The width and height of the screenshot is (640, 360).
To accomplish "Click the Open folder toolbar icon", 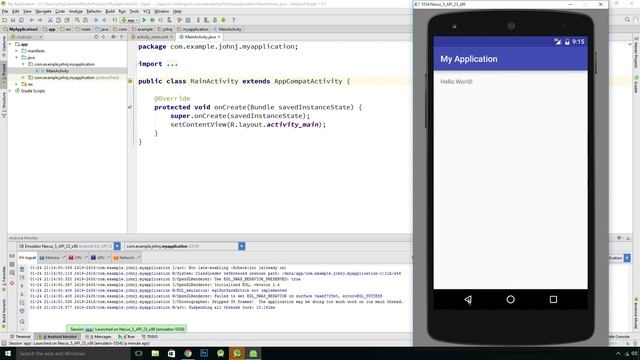I will tap(4, 20).
